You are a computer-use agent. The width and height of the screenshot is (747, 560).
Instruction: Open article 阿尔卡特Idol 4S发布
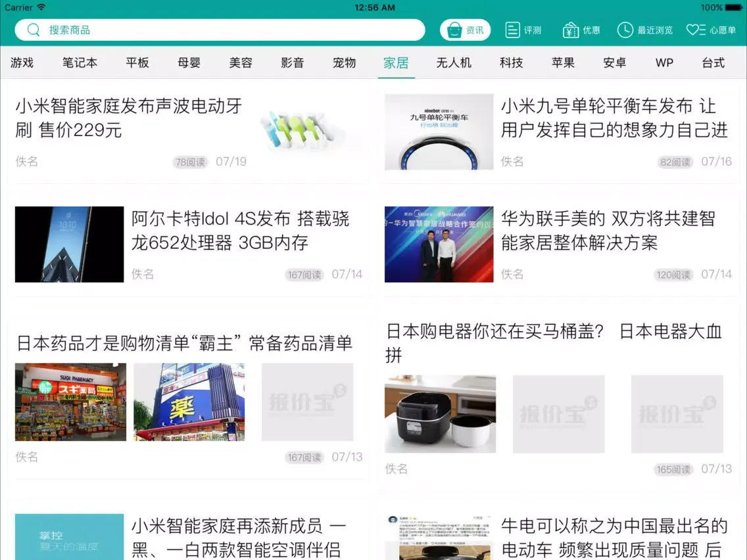[x=241, y=231]
